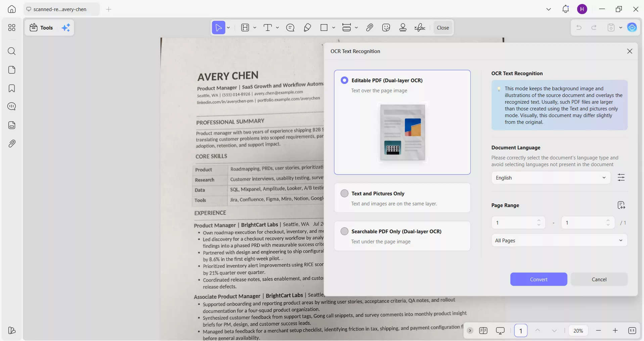
Task: Go to home screen
Action: pyautogui.click(x=12, y=9)
